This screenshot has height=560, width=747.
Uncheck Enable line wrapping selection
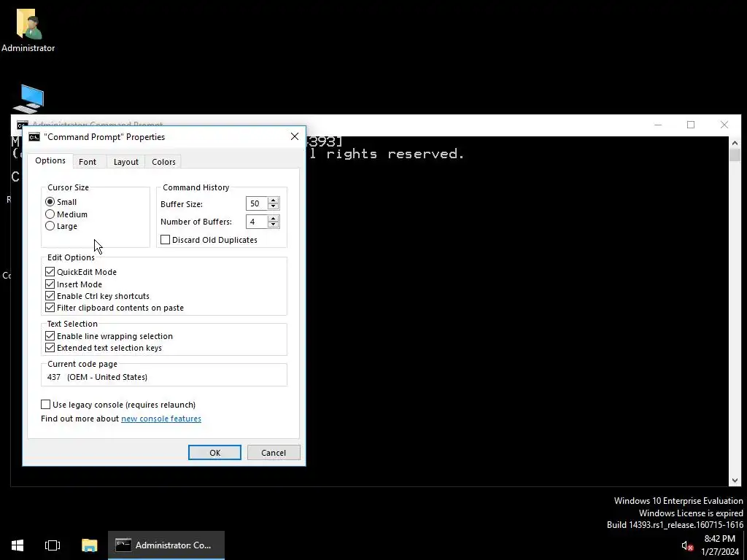point(50,336)
